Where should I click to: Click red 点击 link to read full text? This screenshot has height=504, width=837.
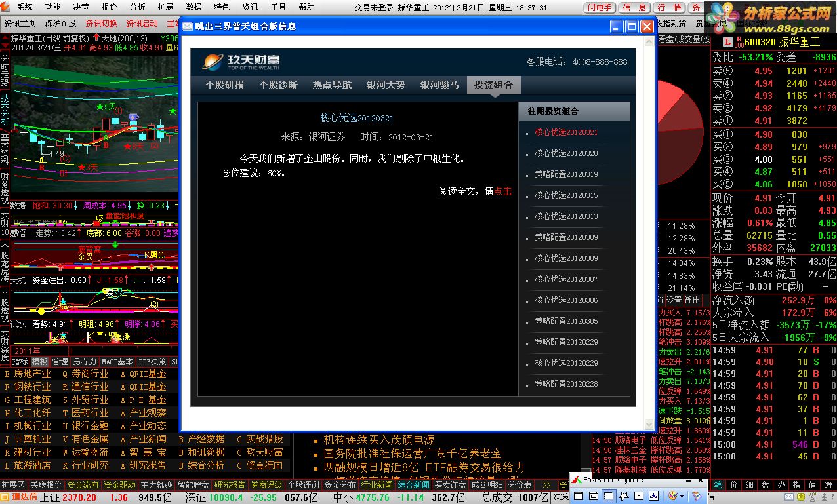[x=502, y=191]
